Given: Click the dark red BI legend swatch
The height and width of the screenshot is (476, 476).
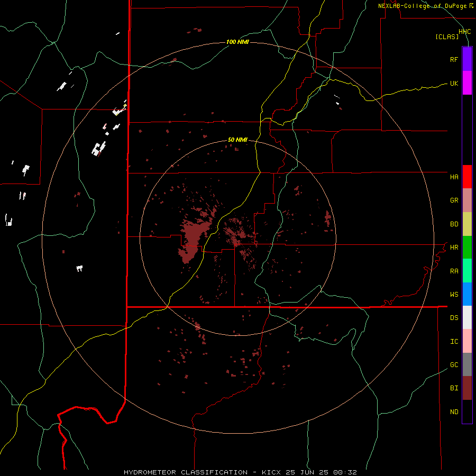Looking at the screenshot, I should coord(467,388).
